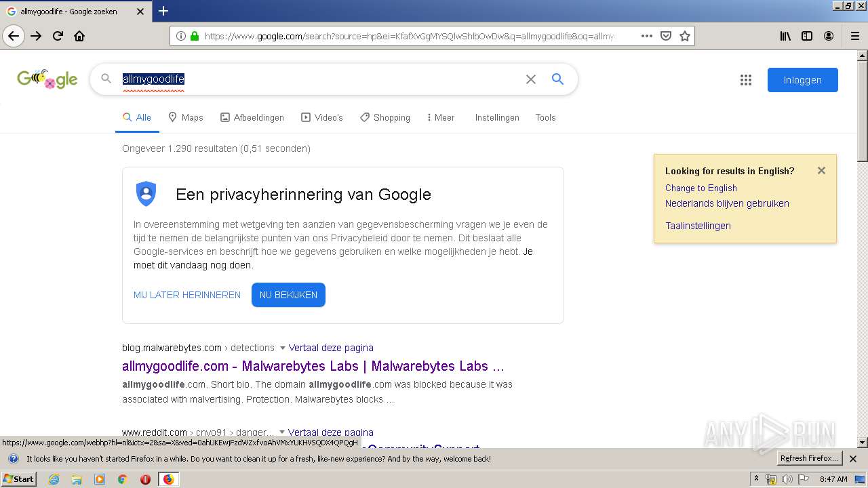This screenshot has width=868, height=488.
Task: Show hidden system tray icons
Action: (x=756, y=479)
